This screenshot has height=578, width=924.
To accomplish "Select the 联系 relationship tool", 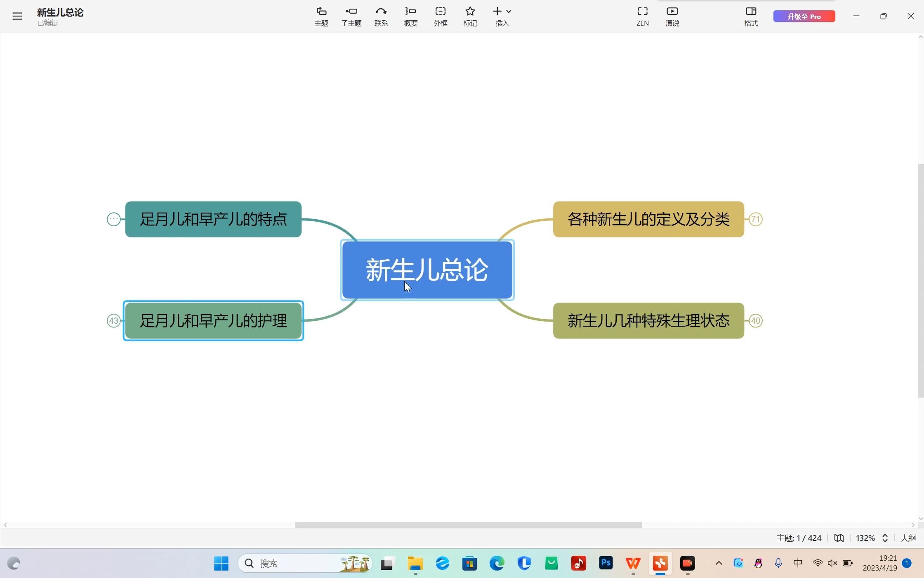I will pyautogui.click(x=381, y=17).
